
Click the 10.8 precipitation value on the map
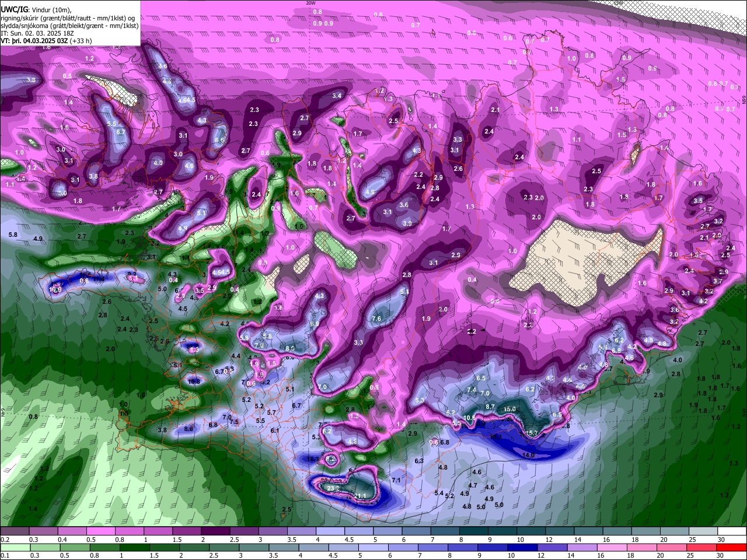(x=194, y=381)
